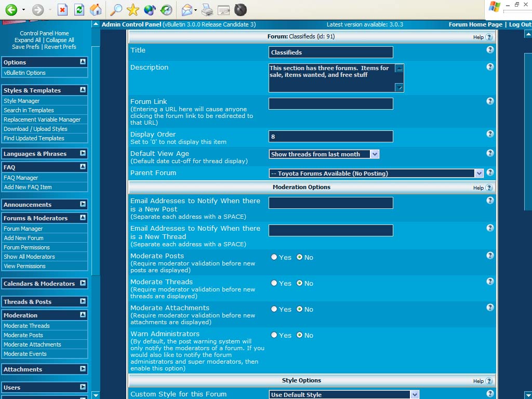Stop page loading with the red X icon
The height and width of the screenshot is (399, 532).
pyautogui.click(x=62, y=10)
